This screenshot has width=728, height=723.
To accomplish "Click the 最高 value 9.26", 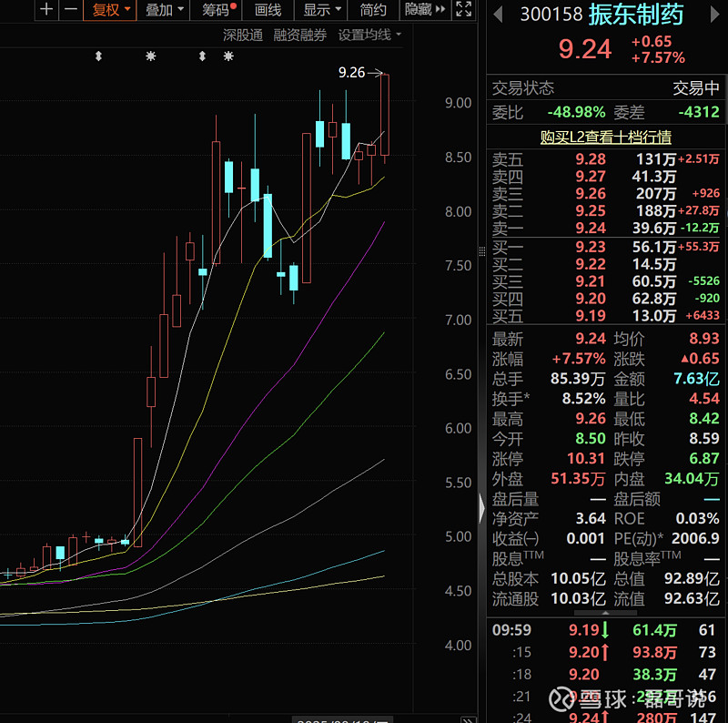I will [x=591, y=419].
